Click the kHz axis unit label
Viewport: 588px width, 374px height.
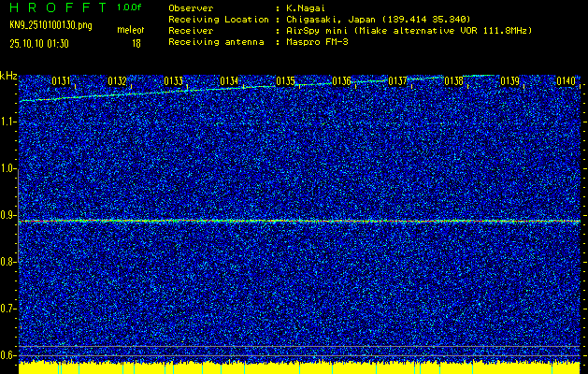click(9, 75)
